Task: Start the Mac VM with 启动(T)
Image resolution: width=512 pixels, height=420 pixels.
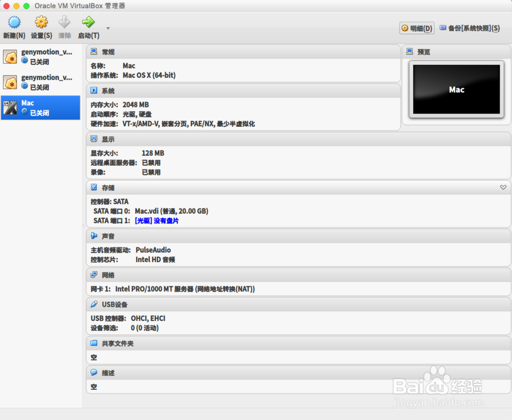Action: [x=88, y=22]
